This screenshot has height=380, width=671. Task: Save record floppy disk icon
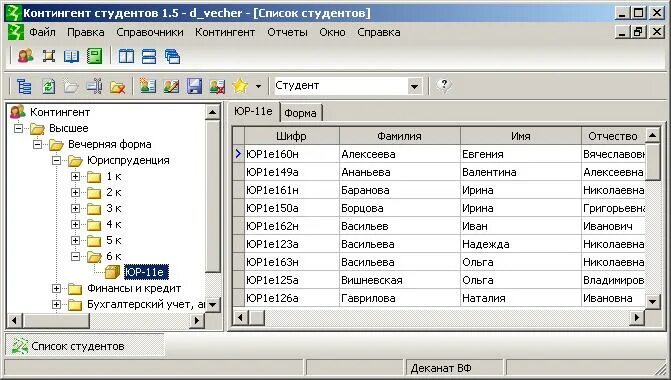point(194,86)
